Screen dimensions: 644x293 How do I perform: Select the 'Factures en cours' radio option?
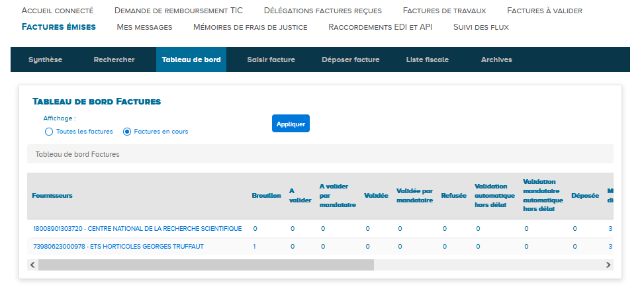tap(127, 132)
